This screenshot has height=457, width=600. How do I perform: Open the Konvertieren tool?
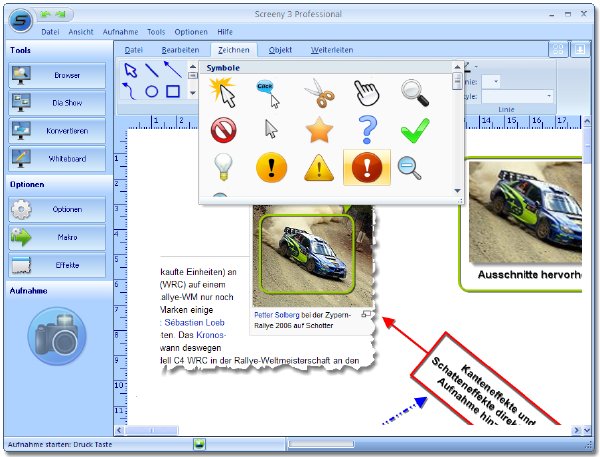[x=57, y=131]
